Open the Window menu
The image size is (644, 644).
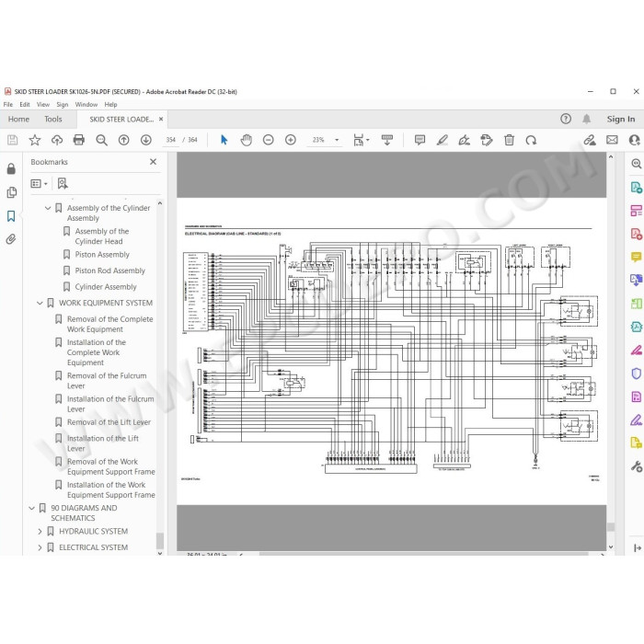pos(86,104)
